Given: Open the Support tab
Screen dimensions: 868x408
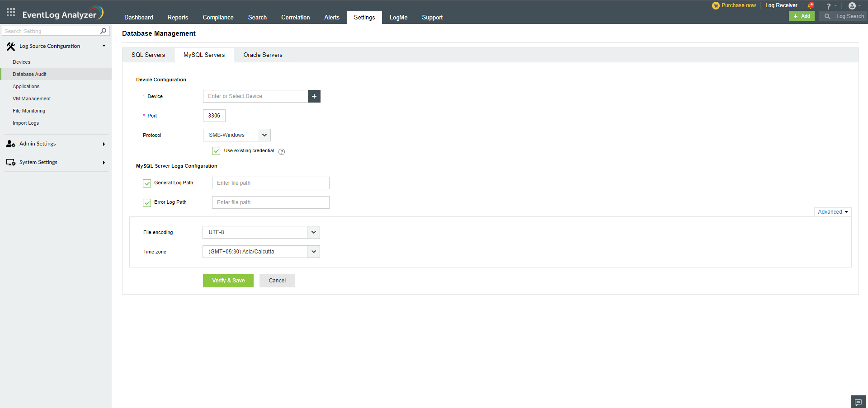Looking at the screenshot, I should (432, 18).
